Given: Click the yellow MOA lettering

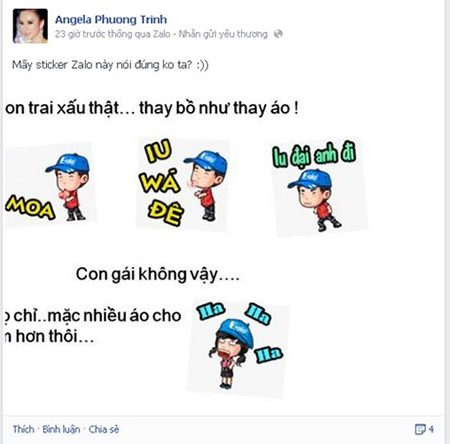Looking at the screenshot, I should [30, 207].
